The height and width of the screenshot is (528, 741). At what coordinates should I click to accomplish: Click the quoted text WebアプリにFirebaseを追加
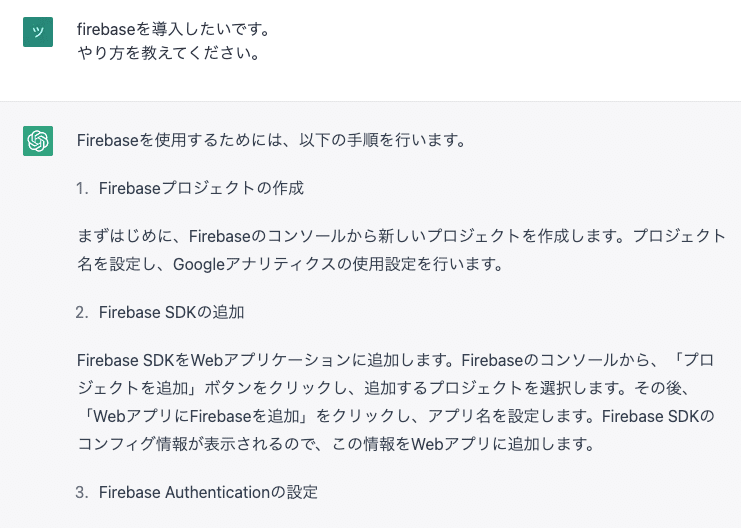click(x=196, y=416)
